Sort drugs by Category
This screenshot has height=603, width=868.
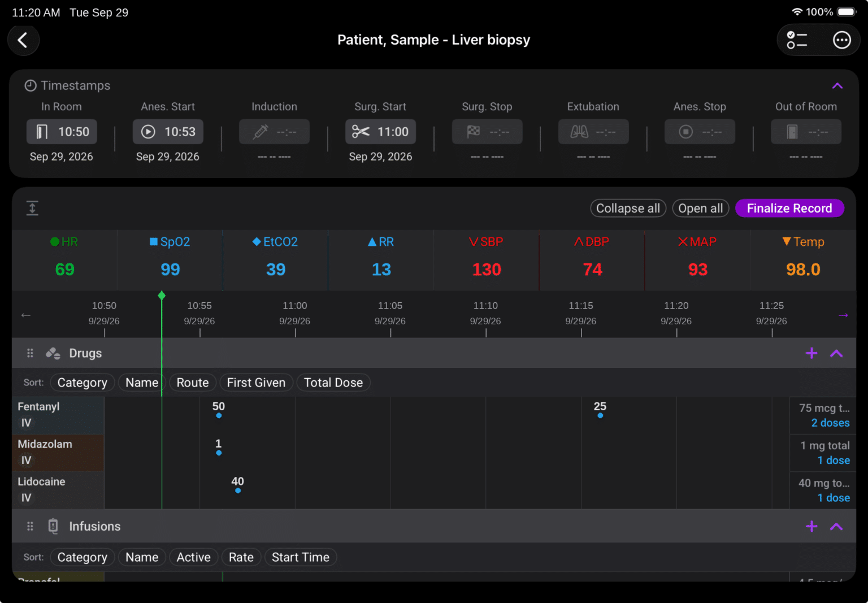click(x=83, y=383)
